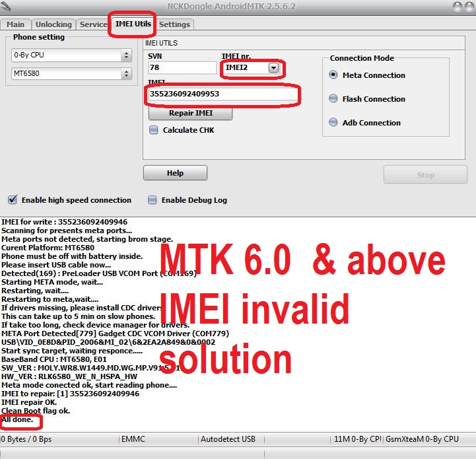The image size is (476, 459).
Task: Click the Repair IMEI button
Action: (191, 113)
